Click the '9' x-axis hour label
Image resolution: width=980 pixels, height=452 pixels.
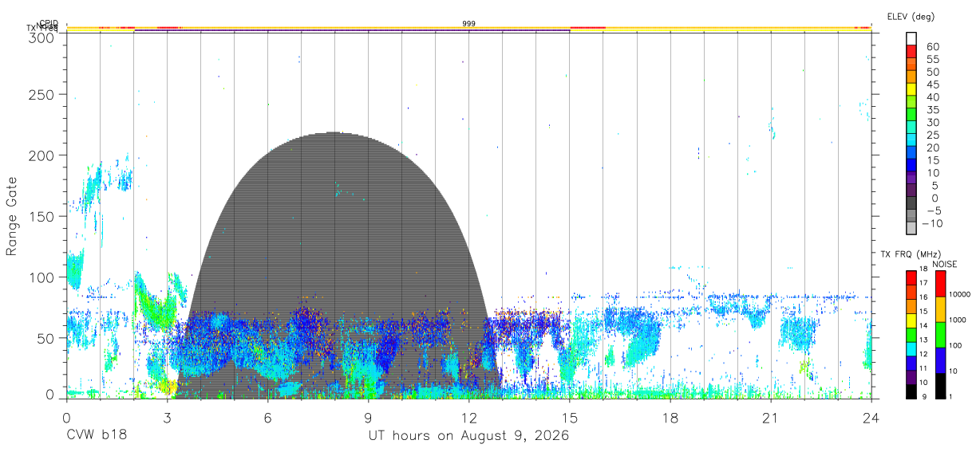pyautogui.click(x=369, y=417)
